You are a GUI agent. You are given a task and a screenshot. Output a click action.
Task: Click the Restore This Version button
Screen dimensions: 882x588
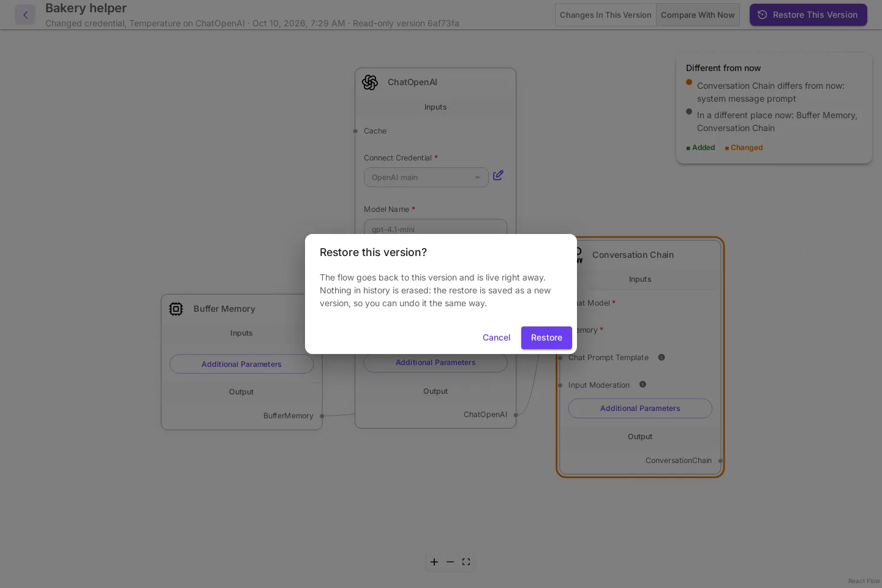[x=809, y=15]
